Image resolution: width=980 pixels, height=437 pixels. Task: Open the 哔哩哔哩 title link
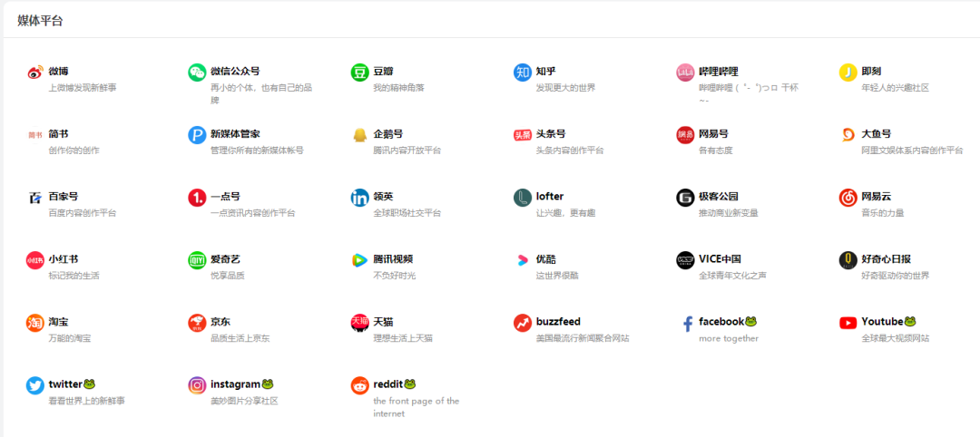click(718, 71)
